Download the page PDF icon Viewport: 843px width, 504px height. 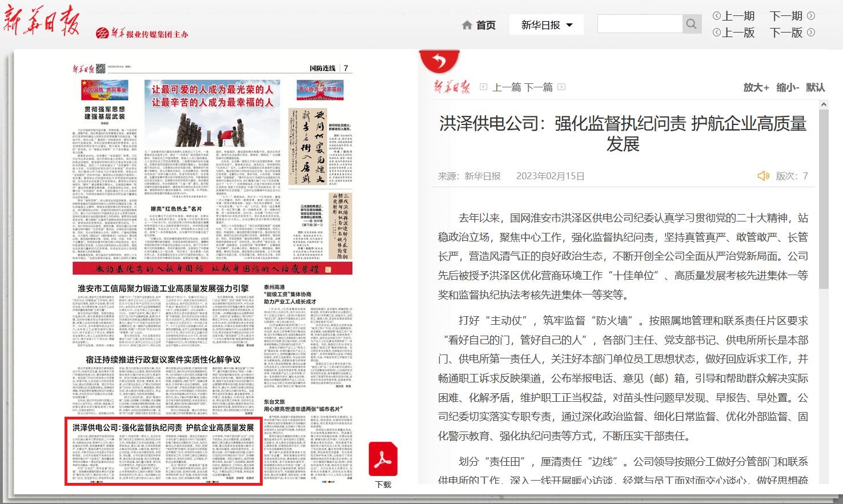tap(383, 459)
